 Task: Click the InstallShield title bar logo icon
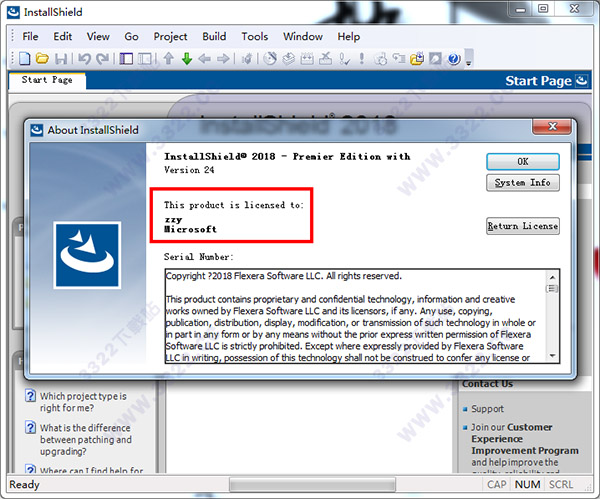point(13,12)
